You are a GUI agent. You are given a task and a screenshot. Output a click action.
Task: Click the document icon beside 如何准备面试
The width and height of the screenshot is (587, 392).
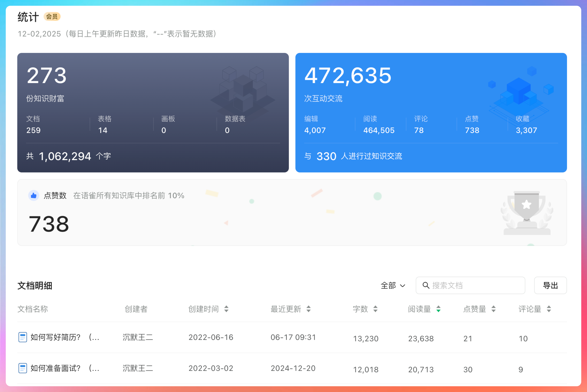tap(23, 368)
